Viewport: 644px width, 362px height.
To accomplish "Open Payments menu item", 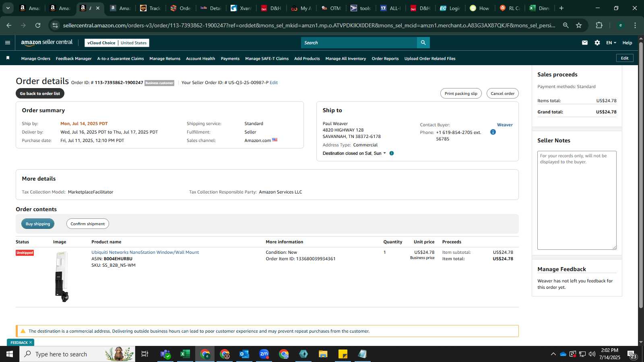I will [230, 59].
